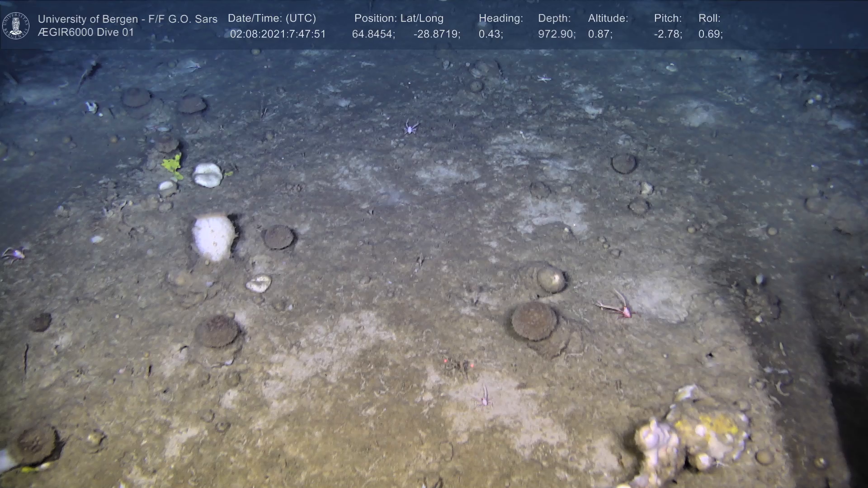Click the green-yellow organism near white sponge
The image size is (868, 488).
[x=172, y=166]
